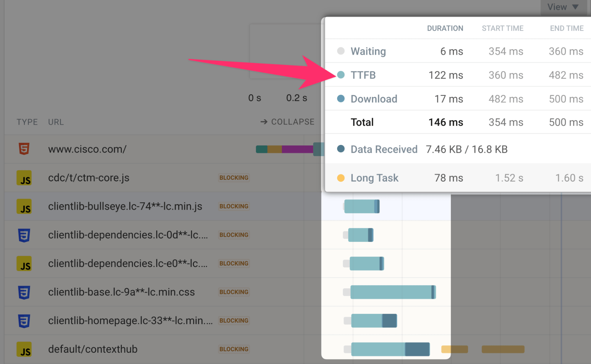The width and height of the screenshot is (591, 364).
Task: Click the JS icon beside default/contexthub
Action: pyautogui.click(x=25, y=349)
